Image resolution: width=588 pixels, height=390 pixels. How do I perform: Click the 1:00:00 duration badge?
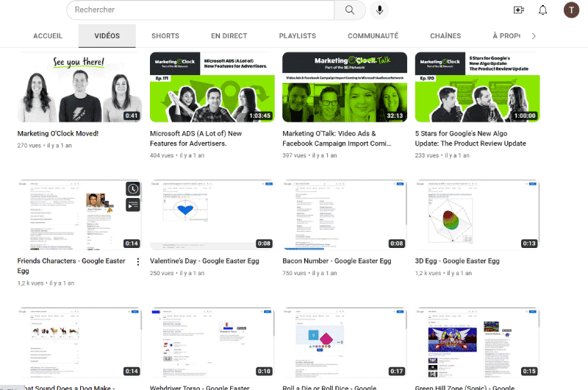525,116
